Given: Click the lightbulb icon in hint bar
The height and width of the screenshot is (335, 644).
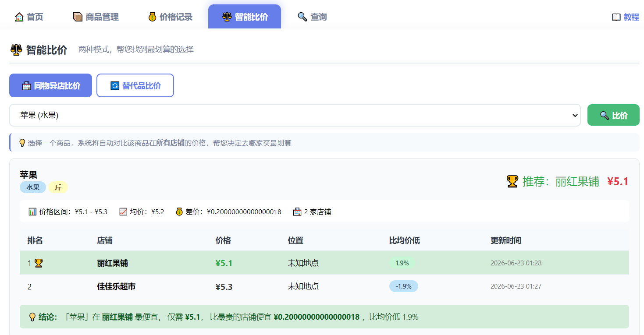Looking at the screenshot, I should [x=22, y=143].
